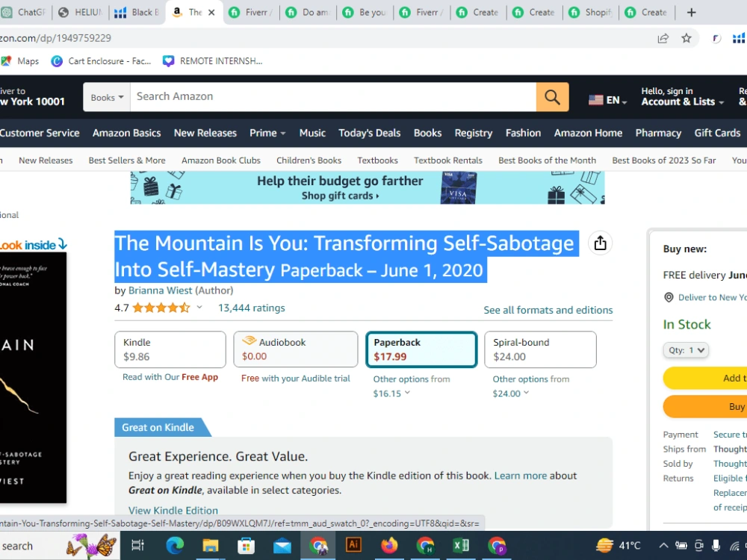Open Textbook Rentals subcategory
This screenshot has width=747, height=560.
[447, 161]
